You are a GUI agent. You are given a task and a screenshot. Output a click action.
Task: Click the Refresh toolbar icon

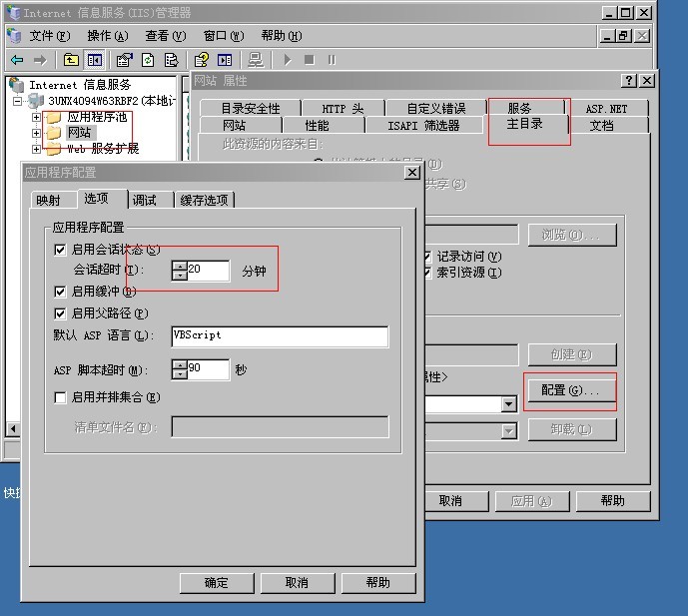tap(148, 60)
